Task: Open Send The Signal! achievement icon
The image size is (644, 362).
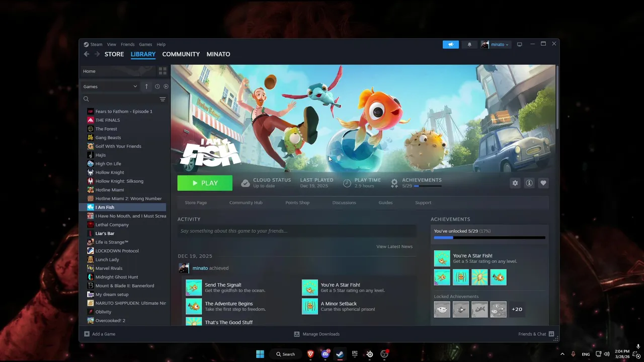Action: coord(194,288)
